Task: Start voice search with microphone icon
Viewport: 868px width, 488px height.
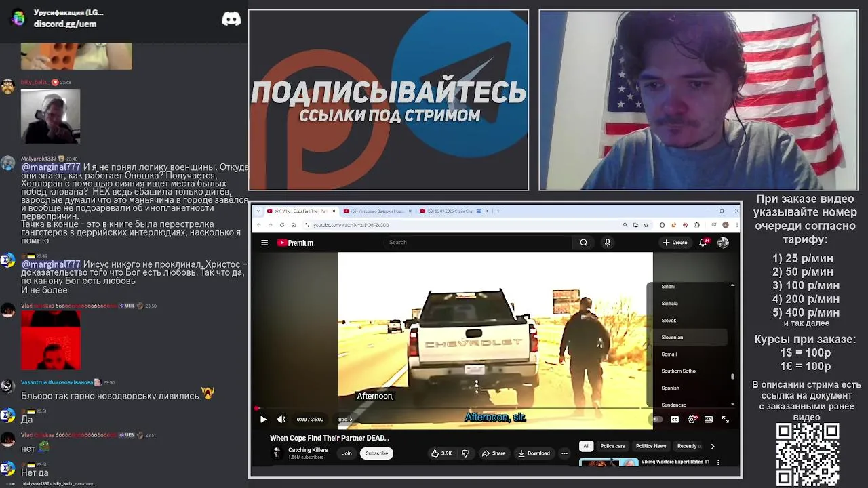Action: click(x=608, y=243)
